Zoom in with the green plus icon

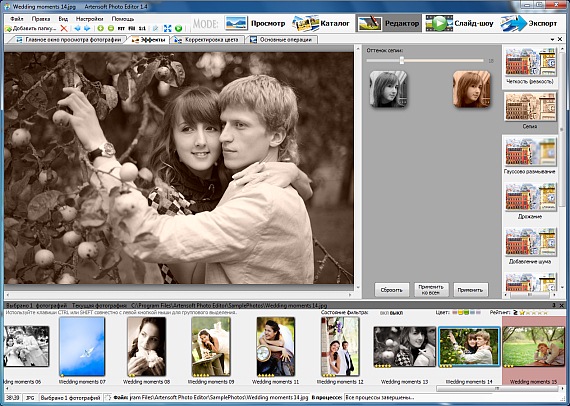[101, 28]
